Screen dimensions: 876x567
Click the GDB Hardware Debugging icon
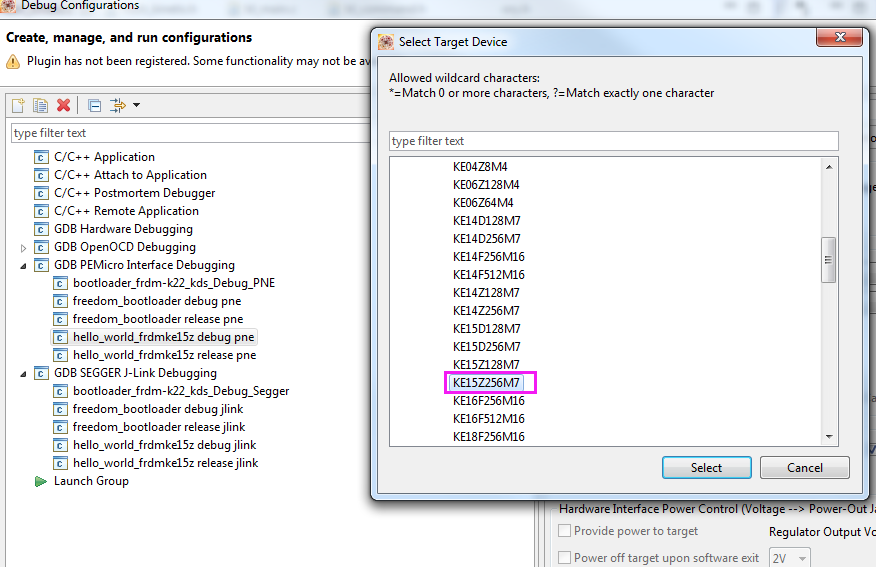41,229
